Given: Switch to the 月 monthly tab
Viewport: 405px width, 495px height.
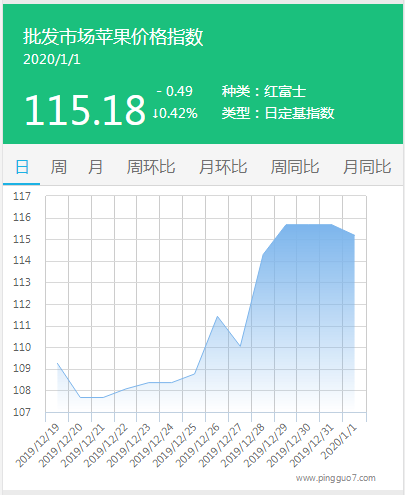Looking at the screenshot, I should pos(95,167).
